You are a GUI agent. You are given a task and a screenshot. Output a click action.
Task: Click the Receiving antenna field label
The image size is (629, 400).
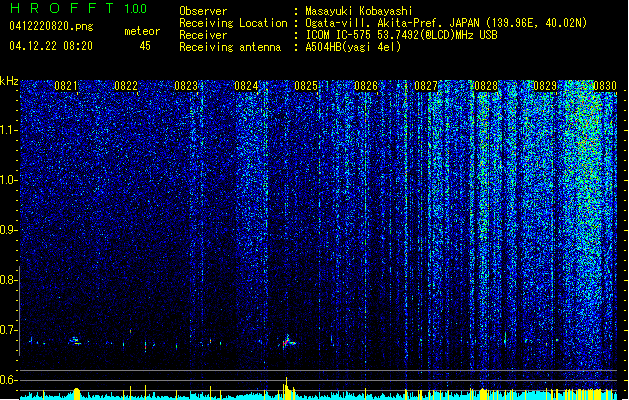[230, 47]
